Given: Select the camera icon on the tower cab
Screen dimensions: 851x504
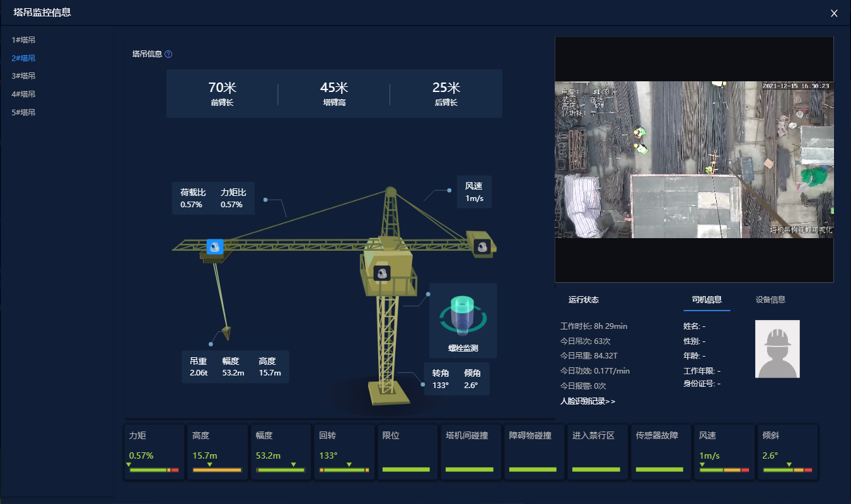Looking at the screenshot, I should pyautogui.click(x=381, y=273).
